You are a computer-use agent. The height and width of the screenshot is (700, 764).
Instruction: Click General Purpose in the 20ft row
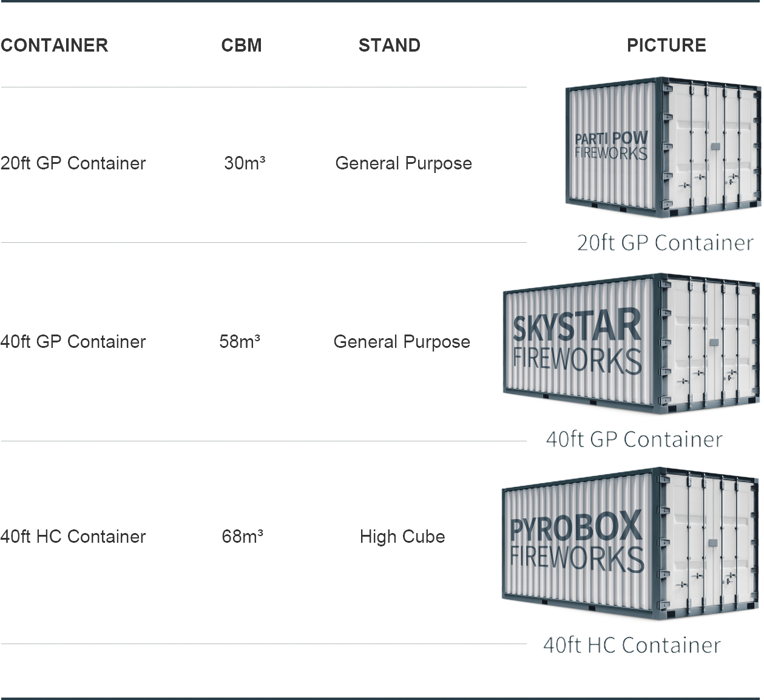(x=404, y=163)
